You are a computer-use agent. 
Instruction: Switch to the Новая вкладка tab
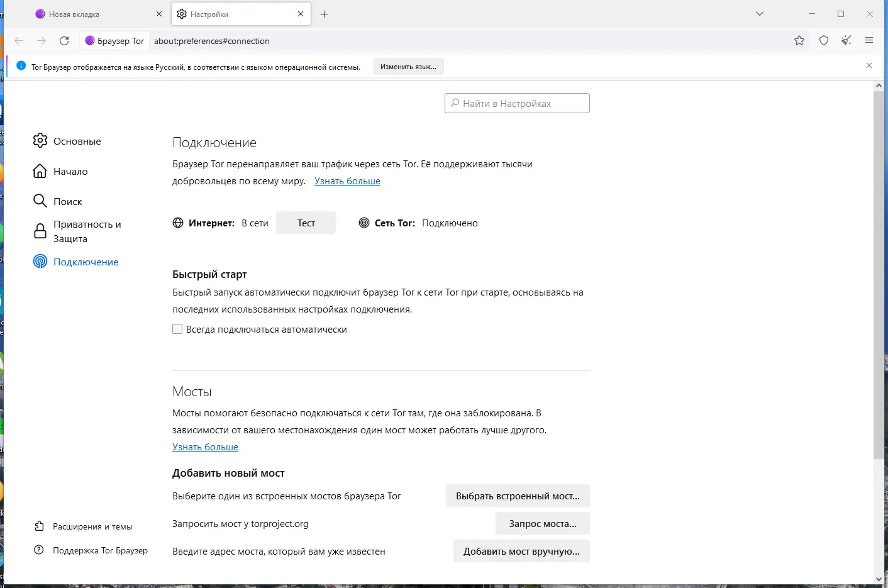pyautogui.click(x=99, y=14)
